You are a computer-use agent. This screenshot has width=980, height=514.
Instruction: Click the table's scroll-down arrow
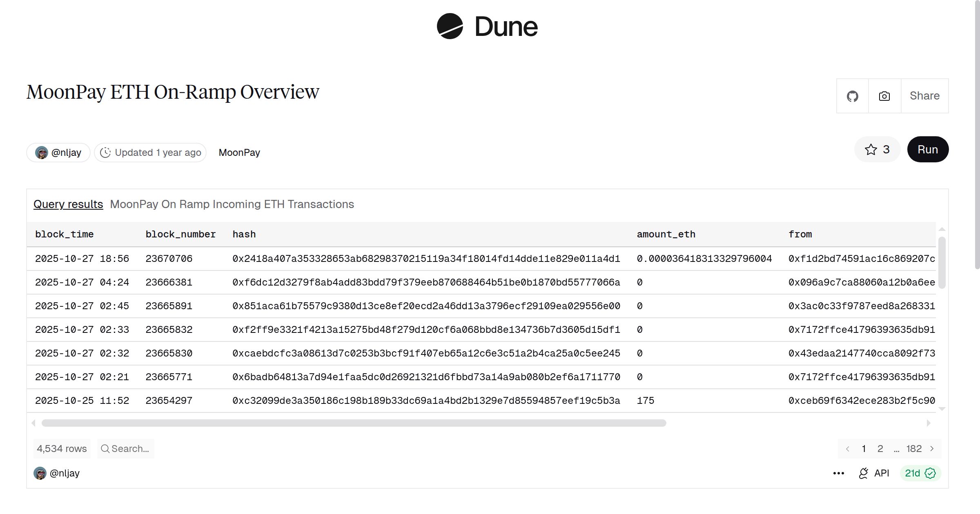(942, 409)
